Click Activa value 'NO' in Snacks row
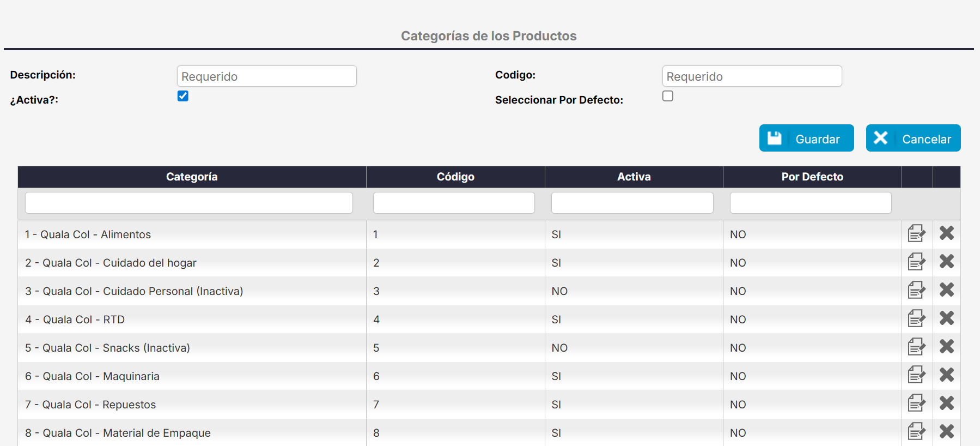 tap(559, 348)
